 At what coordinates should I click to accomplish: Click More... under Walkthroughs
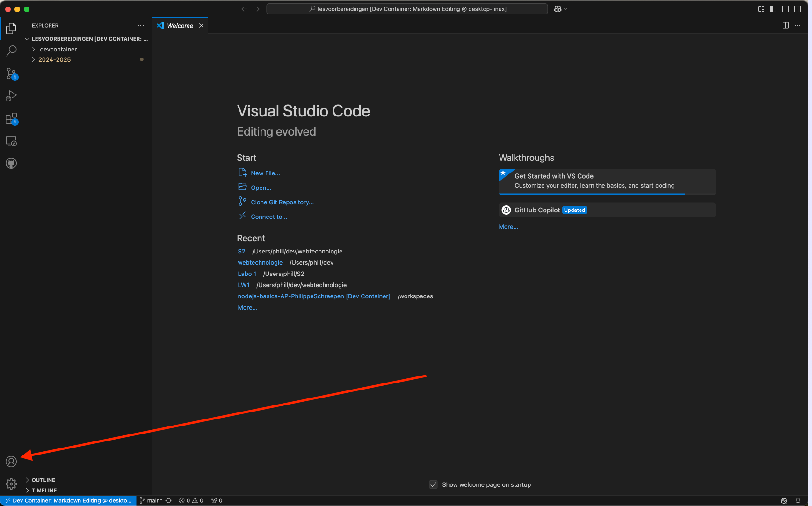(x=508, y=227)
